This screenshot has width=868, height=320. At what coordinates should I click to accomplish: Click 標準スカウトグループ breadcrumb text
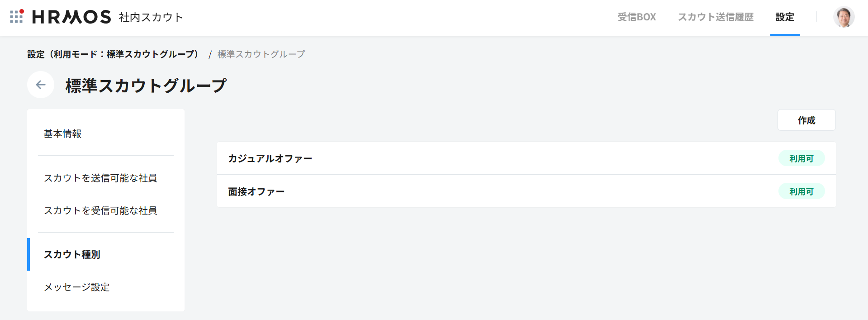click(261, 54)
